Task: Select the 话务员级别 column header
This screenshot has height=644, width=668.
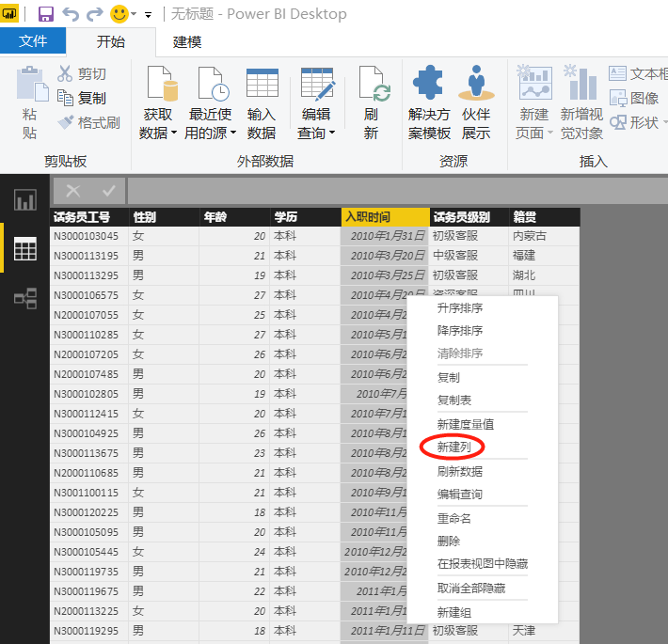Action: (469, 217)
